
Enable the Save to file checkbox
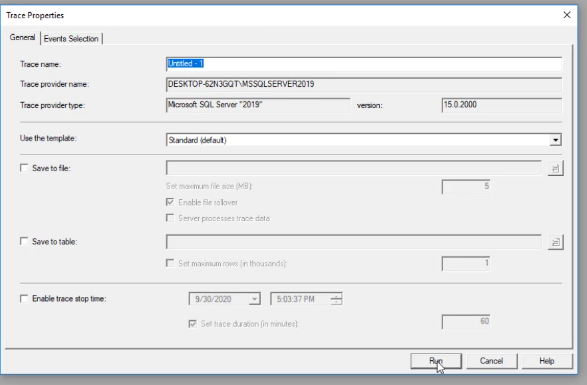24,168
